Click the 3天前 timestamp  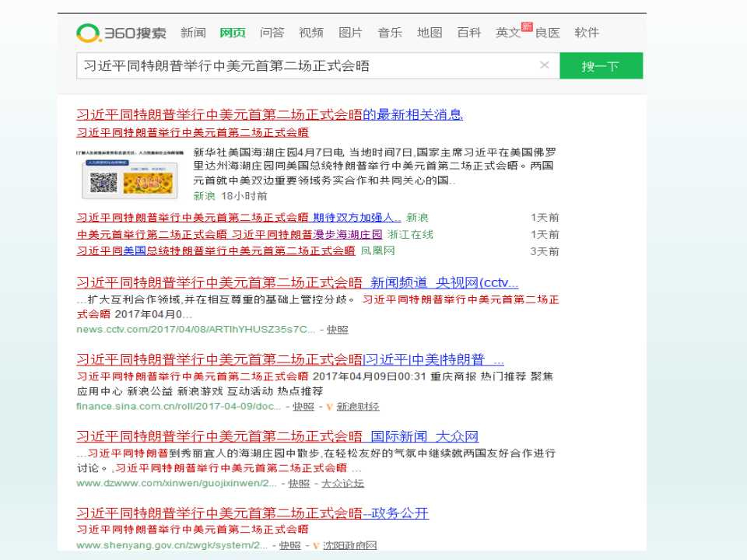[x=545, y=251]
